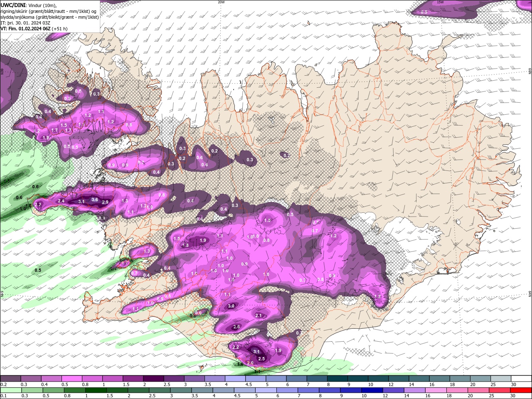Viewport: 532px width, 399px height.
Task: Click the 12 label on the snow scale
Action: 391,384
